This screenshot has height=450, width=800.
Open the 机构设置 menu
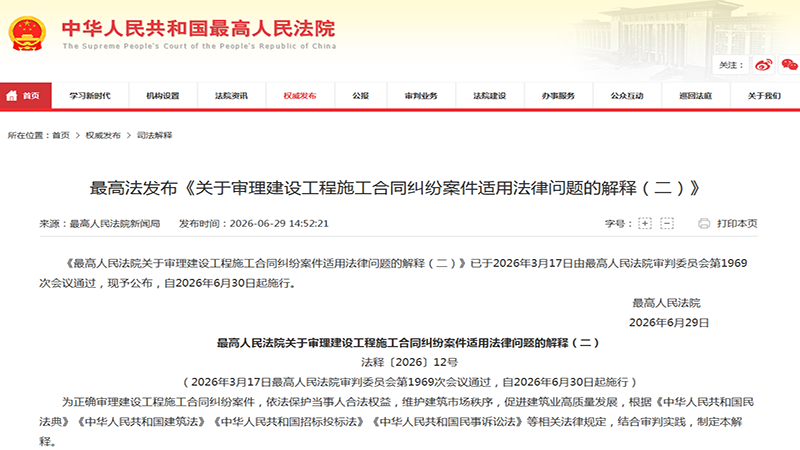tap(163, 95)
